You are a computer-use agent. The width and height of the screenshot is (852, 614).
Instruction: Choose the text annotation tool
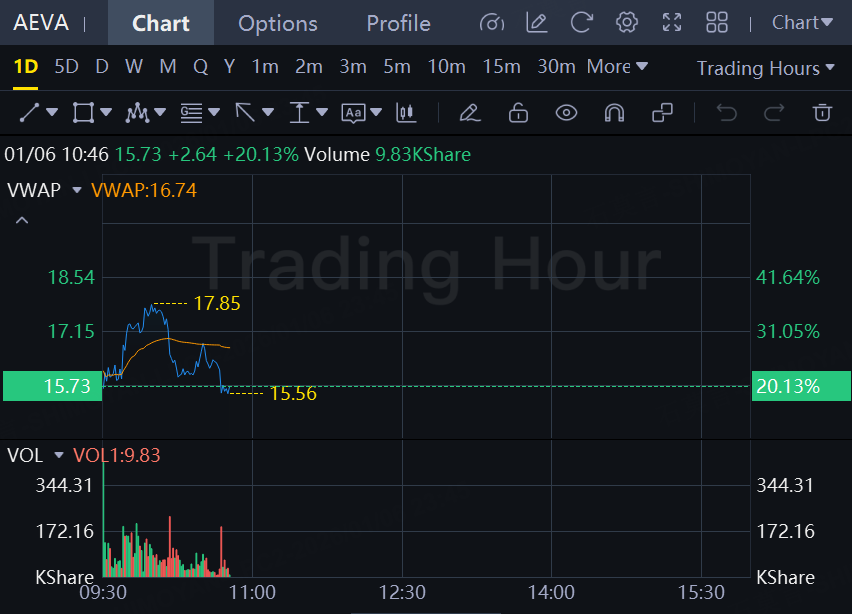pos(354,113)
